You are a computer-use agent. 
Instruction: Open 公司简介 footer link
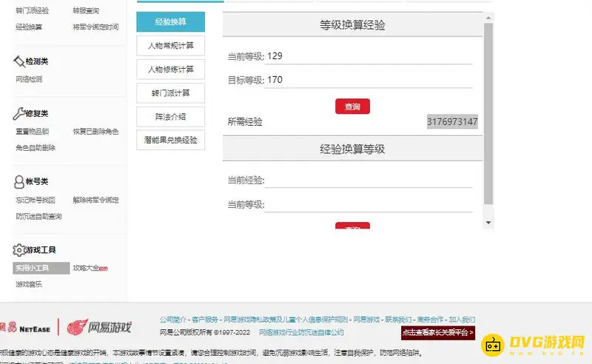pos(173,320)
